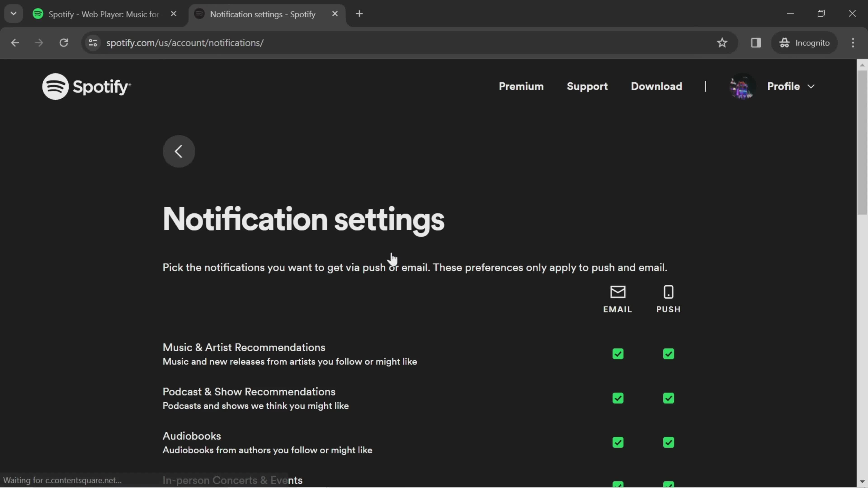Open Download link in header

pos(656,87)
